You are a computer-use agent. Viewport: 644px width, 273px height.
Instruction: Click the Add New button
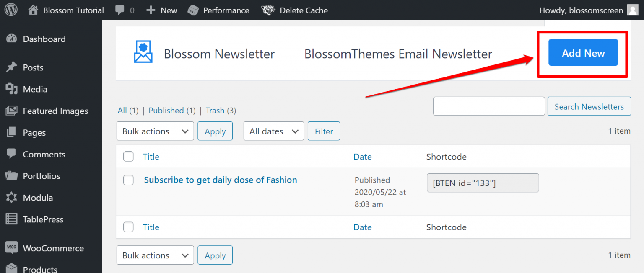click(x=583, y=53)
